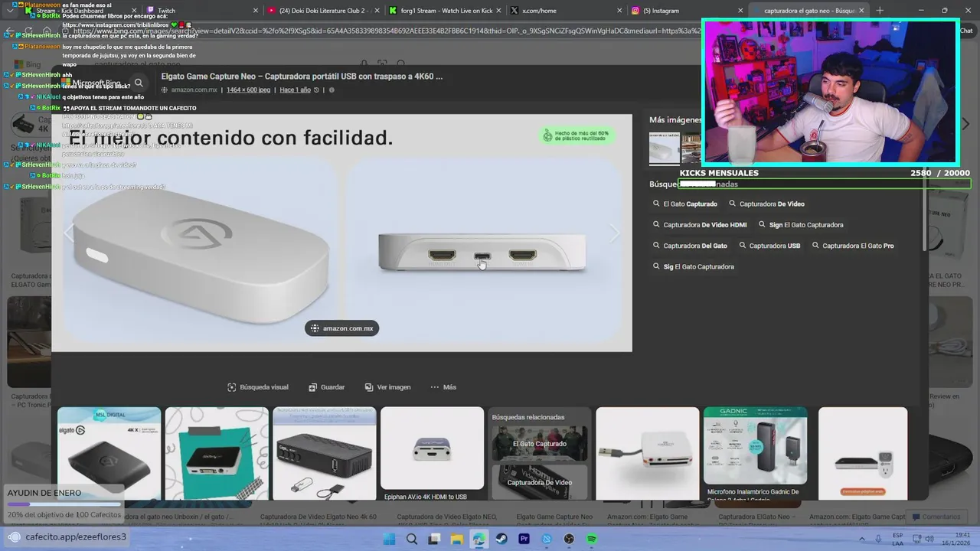Expand the Más options menu
This screenshot has width=980, height=551.
coord(443,387)
